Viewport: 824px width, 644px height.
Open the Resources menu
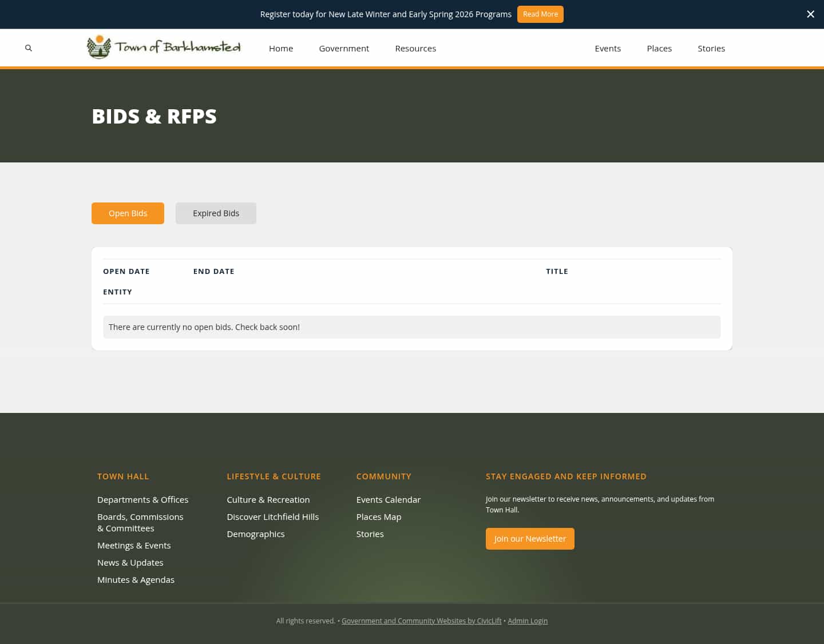point(415,48)
